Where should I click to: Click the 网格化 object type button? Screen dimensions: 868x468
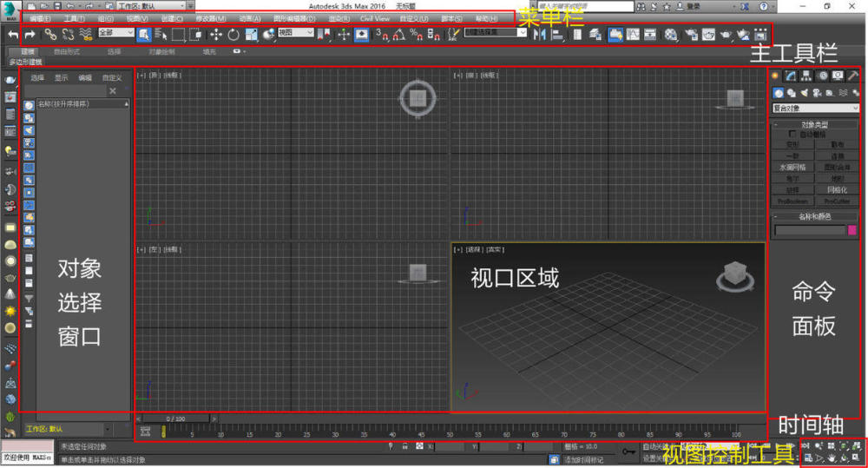(837, 190)
